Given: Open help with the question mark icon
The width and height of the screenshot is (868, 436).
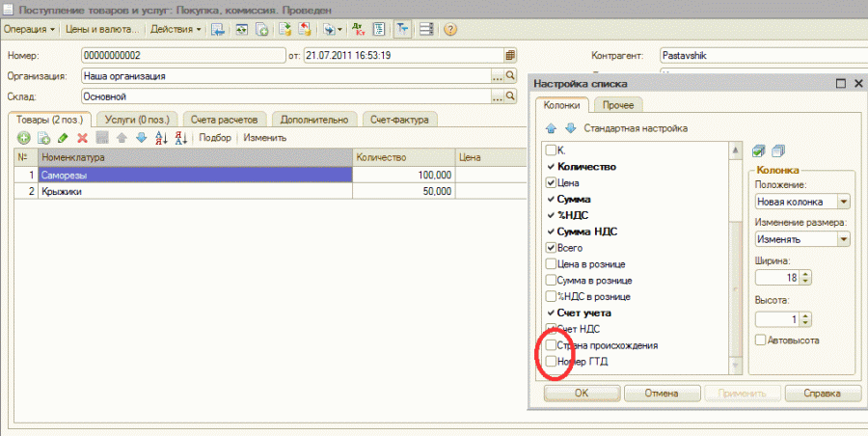Looking at the screenshot, I should 450,29.
